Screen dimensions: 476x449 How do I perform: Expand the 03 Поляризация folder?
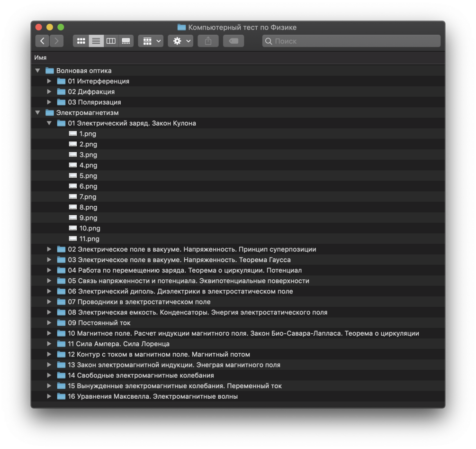click(49, 102)
